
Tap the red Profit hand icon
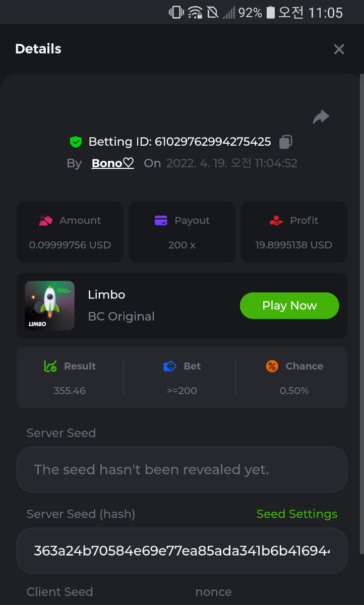tap(276, 220)
